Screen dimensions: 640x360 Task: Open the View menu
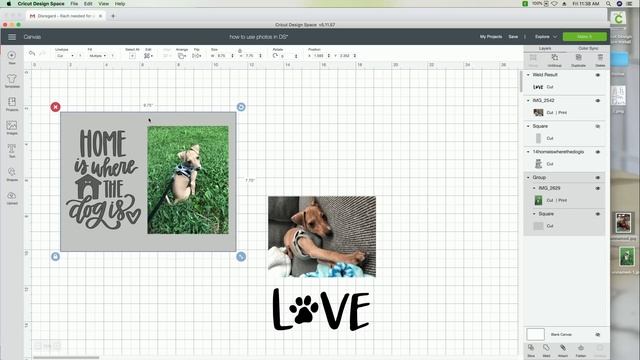[x=104, y=4]
